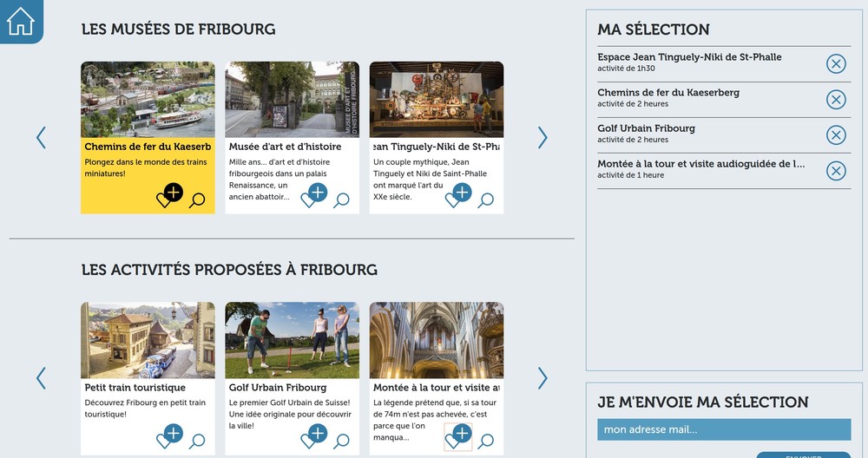
Task: Add Musée d'art et d'histoire to selection
Action: pos(314,195)
